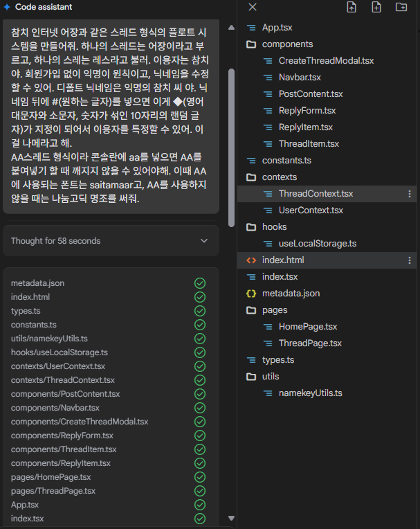
Task: Click the chat panel vertical scrollbar
Action: click(x=231, y=145)
